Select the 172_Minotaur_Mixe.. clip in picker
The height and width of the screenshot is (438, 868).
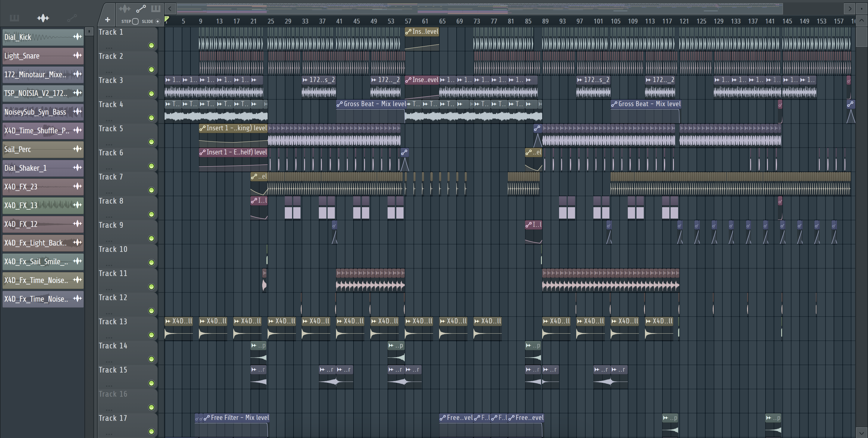click(43, 75)
